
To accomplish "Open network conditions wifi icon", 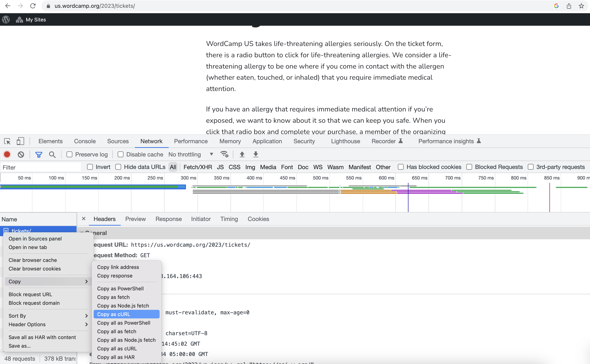I will 224,154.
